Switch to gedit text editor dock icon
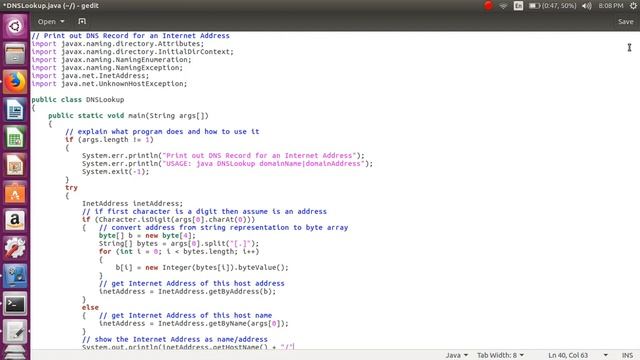The width and height of the screenshot is (640, 360). (15, 331)
